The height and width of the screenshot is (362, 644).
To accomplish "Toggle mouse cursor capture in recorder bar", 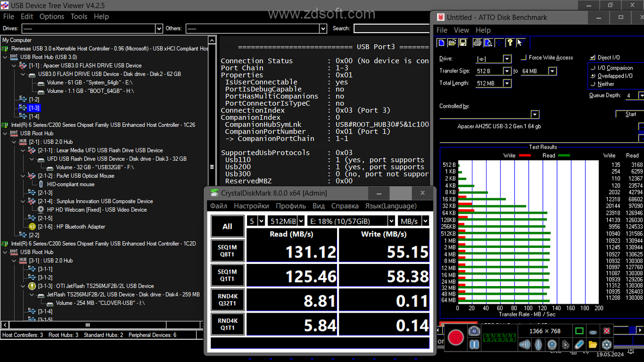I will (566, 344).
